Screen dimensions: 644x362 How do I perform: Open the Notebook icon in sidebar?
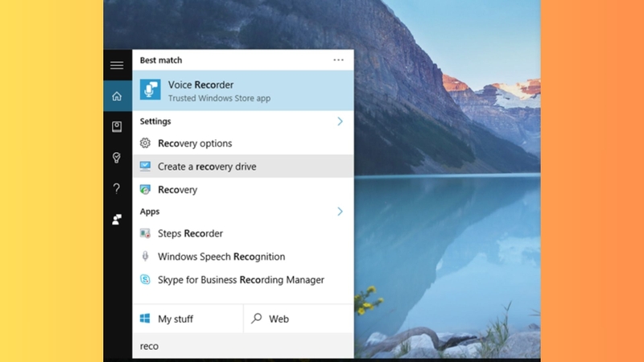tap(117, 126)
